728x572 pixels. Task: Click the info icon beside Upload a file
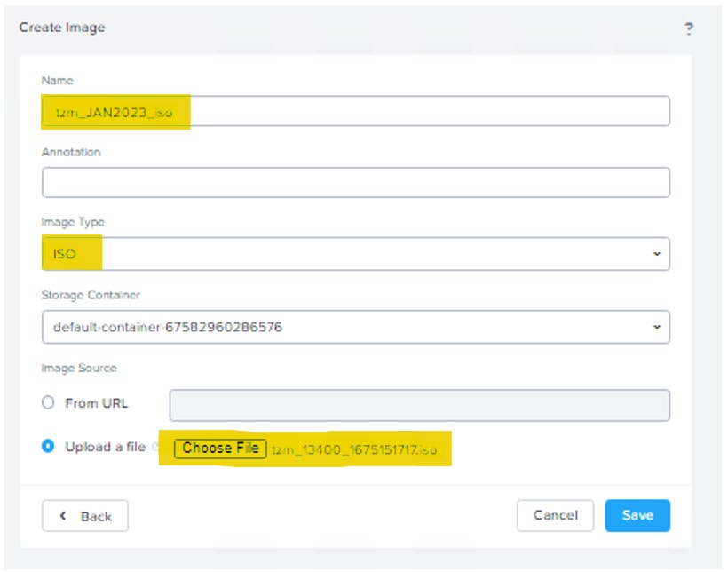pos(154,448)
